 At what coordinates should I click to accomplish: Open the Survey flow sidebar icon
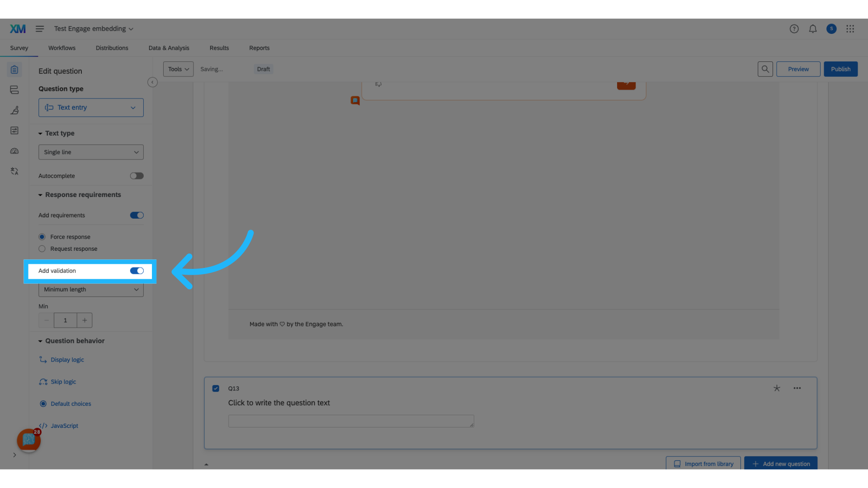coord(14,90)
